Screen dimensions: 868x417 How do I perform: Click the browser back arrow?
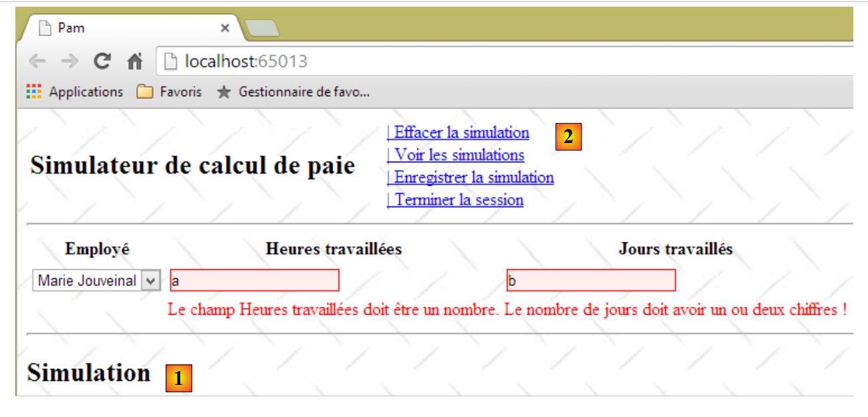(x=37, y=62)
